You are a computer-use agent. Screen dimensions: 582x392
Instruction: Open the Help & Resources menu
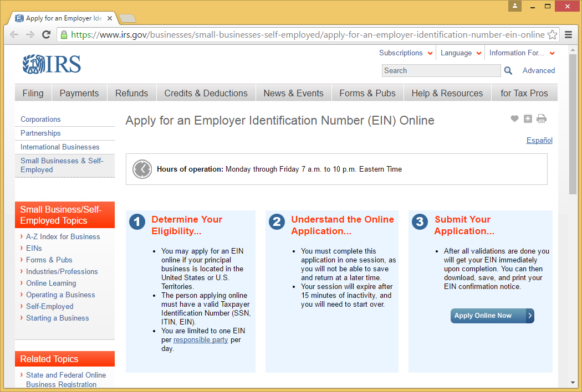[x=447, y=93]
